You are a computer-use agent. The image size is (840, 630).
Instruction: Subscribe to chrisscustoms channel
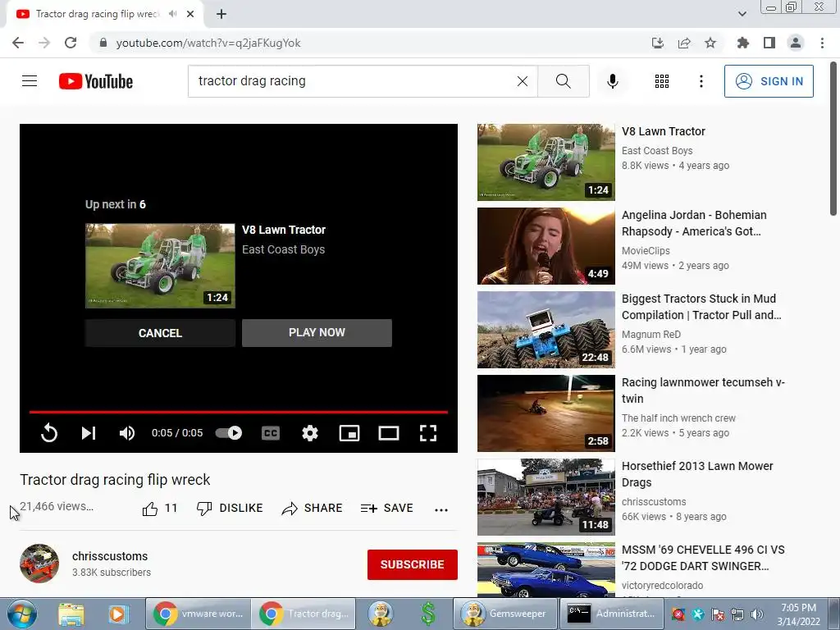click(x=412, y=564)
